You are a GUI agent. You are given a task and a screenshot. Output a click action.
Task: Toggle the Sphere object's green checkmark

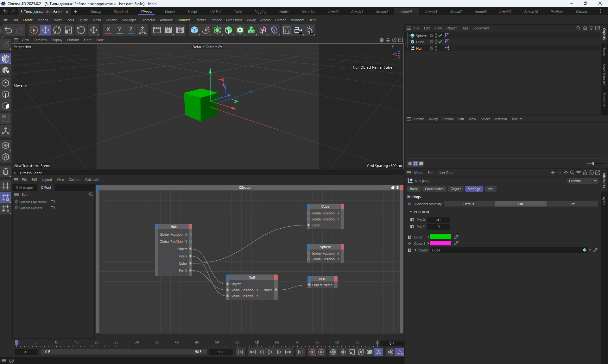coord(440,35)
